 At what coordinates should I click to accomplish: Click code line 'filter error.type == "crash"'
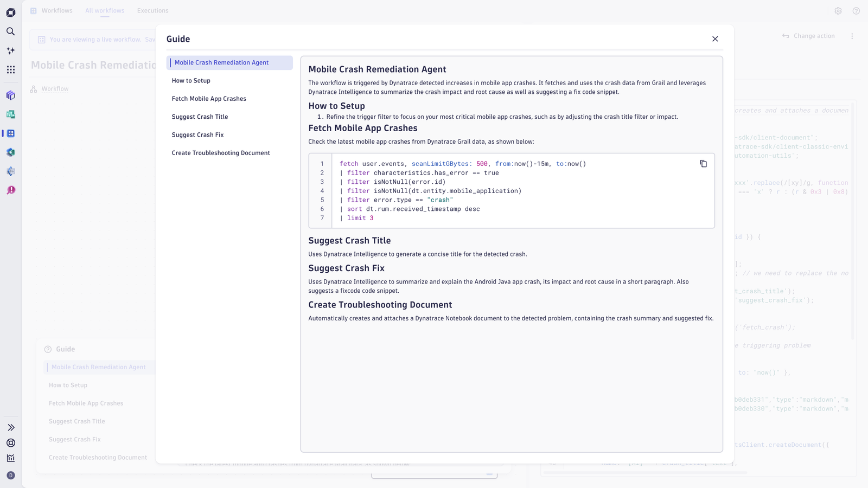click(396, 200)
